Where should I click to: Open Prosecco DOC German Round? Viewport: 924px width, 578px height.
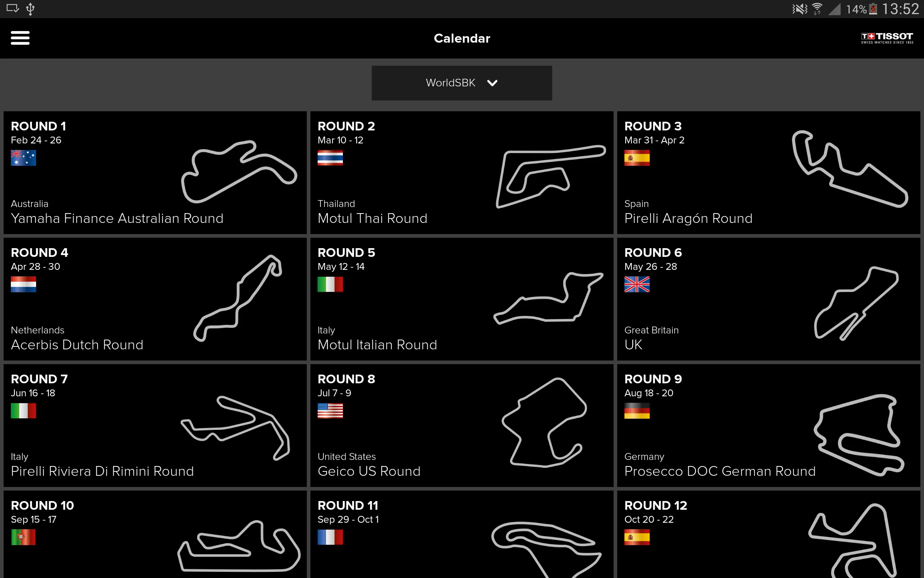pos(720,471)
